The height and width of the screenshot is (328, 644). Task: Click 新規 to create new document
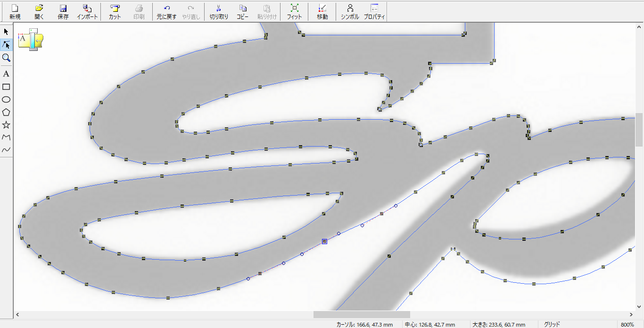[x=15, y=12]
